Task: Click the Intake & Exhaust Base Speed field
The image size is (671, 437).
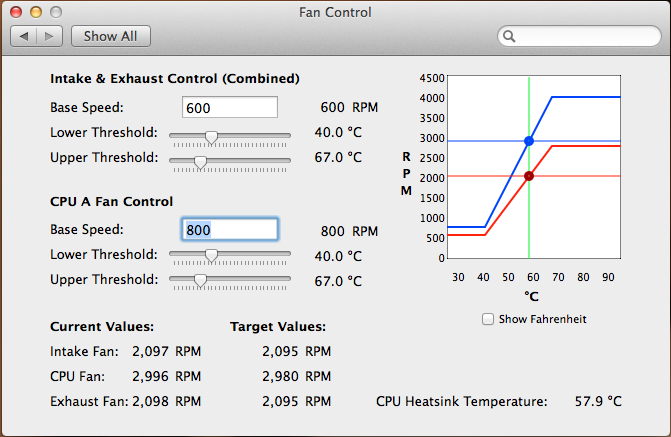Action: coord(230,107)
